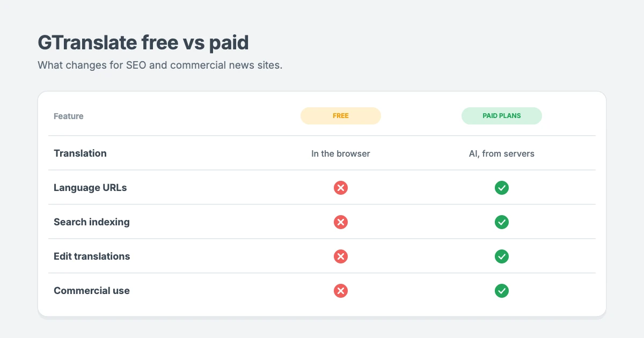Click the 'Search indexing' row label
Viewport: 644px width, 338px height.
(92, 222)
